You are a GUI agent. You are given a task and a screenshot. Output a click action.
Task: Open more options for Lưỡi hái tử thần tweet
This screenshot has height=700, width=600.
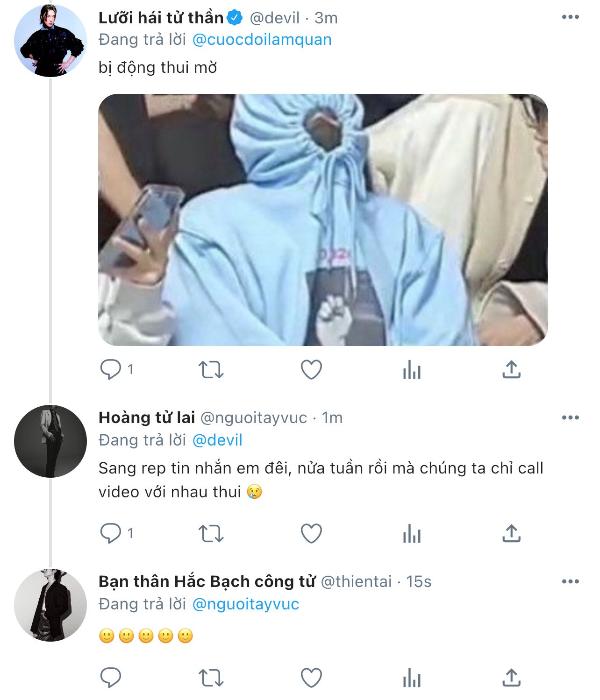(x=571, y=17)
